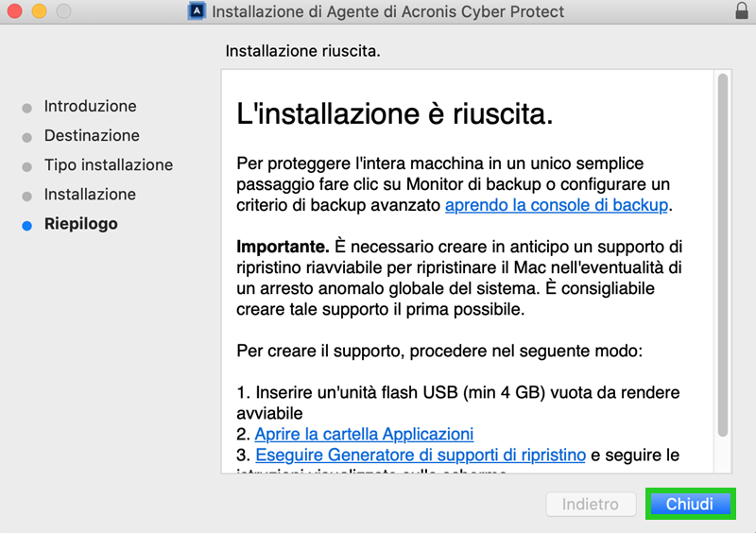Select the Destinazione step label
The height and width of the screenshot is (533, 756).
(x=92, y=135)
